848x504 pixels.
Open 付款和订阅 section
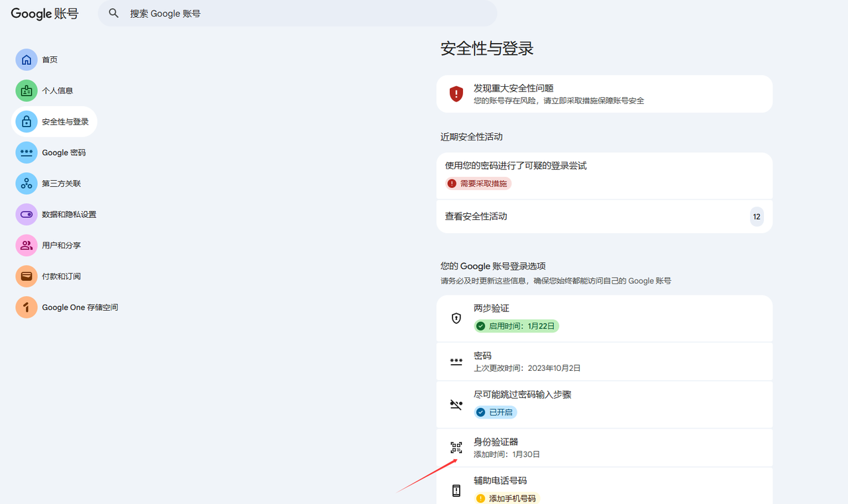49,276
